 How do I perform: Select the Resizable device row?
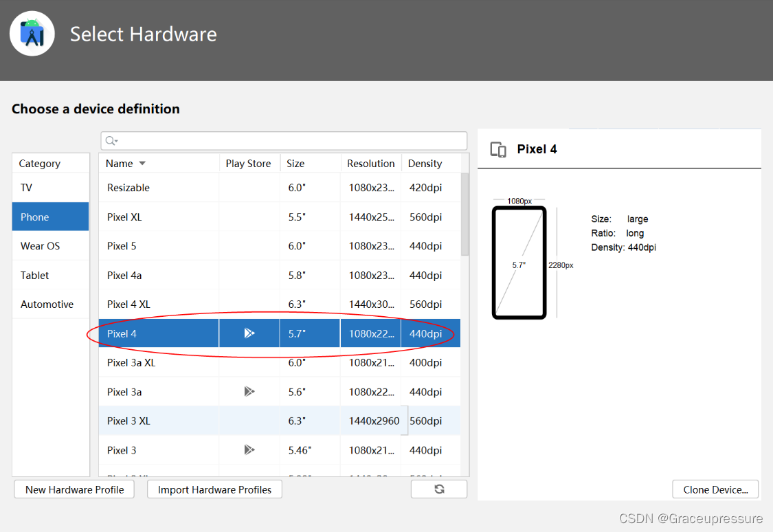tap(280, 188)
